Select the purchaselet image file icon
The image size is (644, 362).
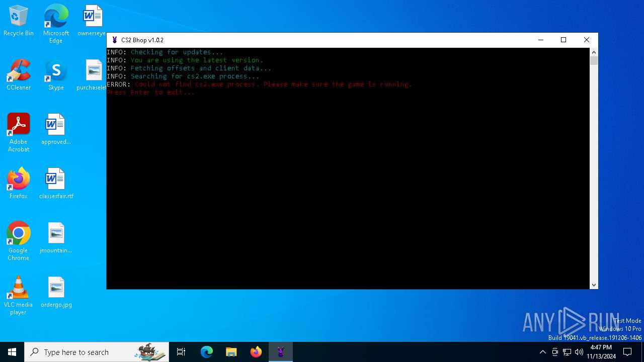click(x=92, y=75)
